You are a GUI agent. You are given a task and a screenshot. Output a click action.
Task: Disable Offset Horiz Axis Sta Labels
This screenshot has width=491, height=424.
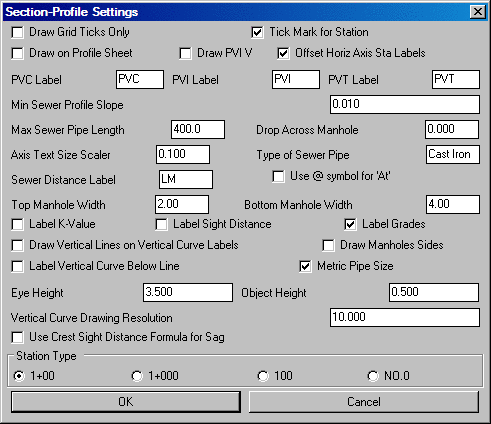click(x=283, y=54)
